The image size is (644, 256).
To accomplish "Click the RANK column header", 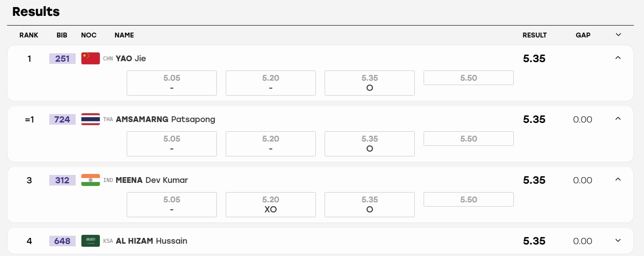I will pos(29,35).
